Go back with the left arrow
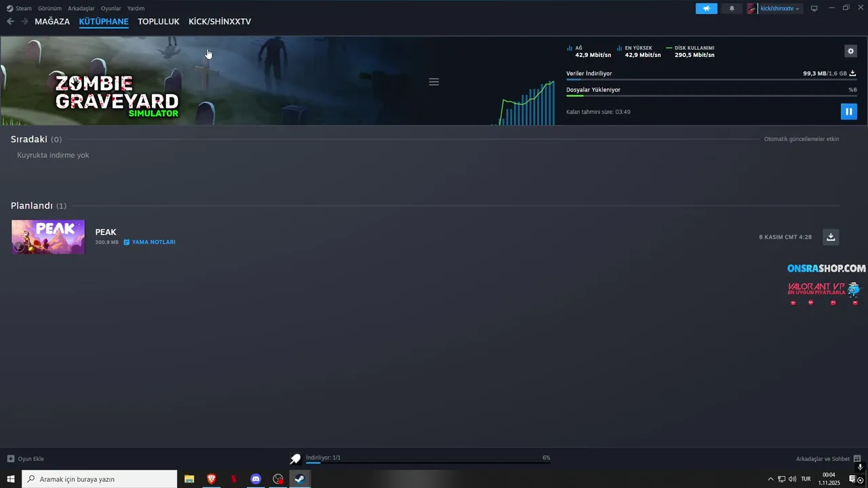The image size is (868, 488). (x=10, y=22)
